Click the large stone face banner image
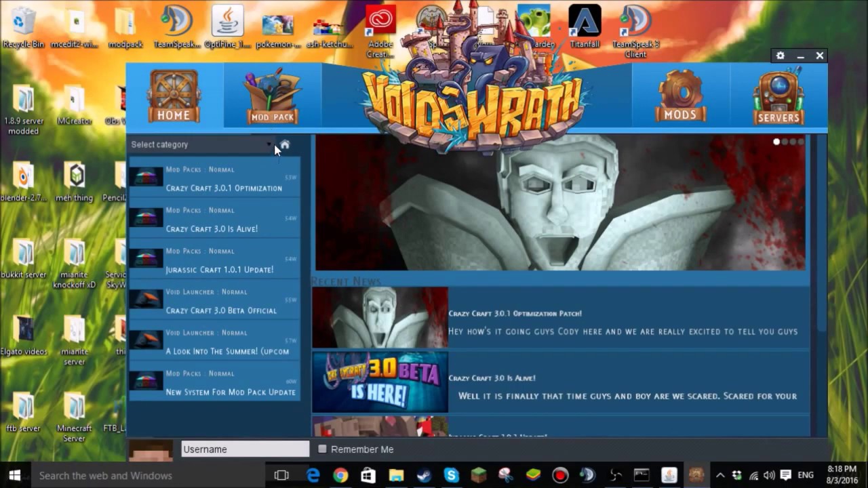Image resolution: width=868 pixels, height=488 pixels. tap(560, 203)
